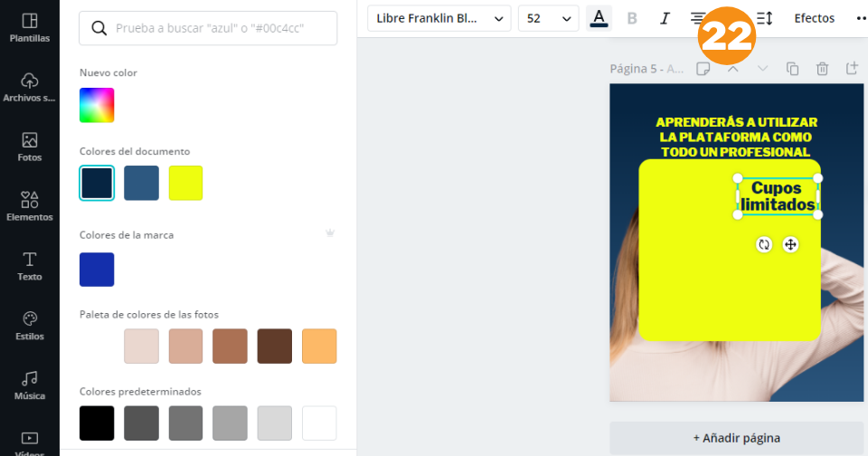This screenshot has width=868, height=456.
Task: Open the font family dropdown Libre Franklin
Action: click(439, 18)
